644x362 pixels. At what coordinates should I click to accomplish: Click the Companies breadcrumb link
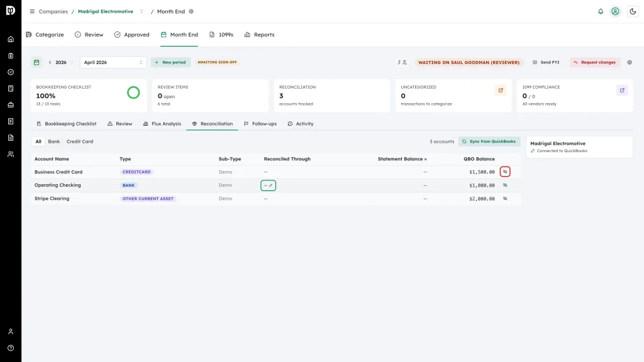(x=53, y=11)
